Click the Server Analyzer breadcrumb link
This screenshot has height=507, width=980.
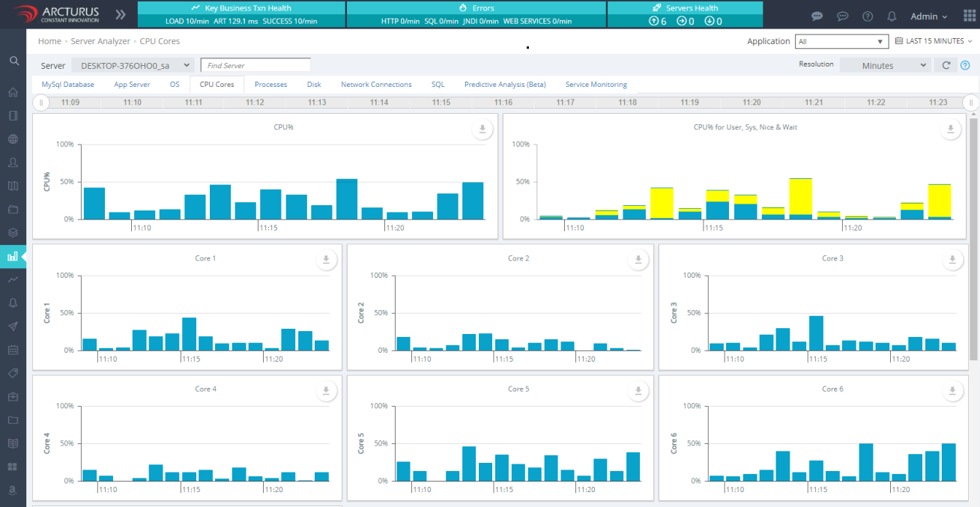click(100, 41)
